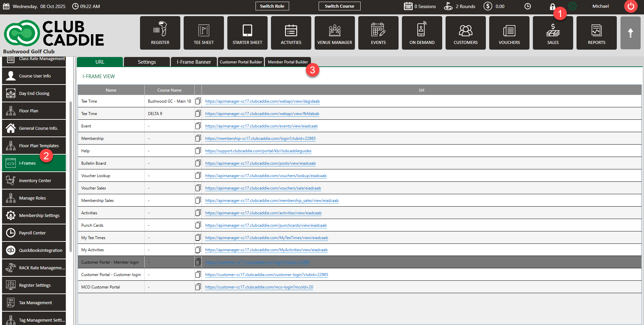Copy the Membership URL using copy icon

pyautogui.click(x=198, y=138)
